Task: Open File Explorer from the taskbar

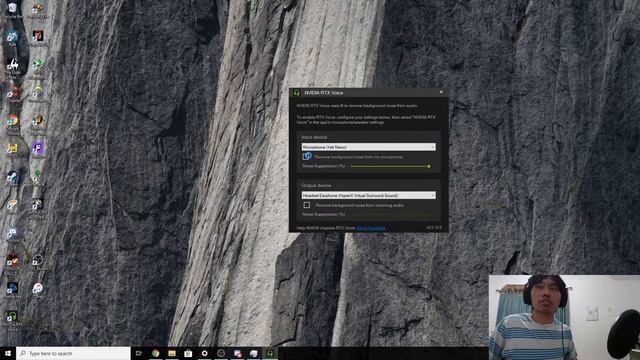Action: (172, 353)
